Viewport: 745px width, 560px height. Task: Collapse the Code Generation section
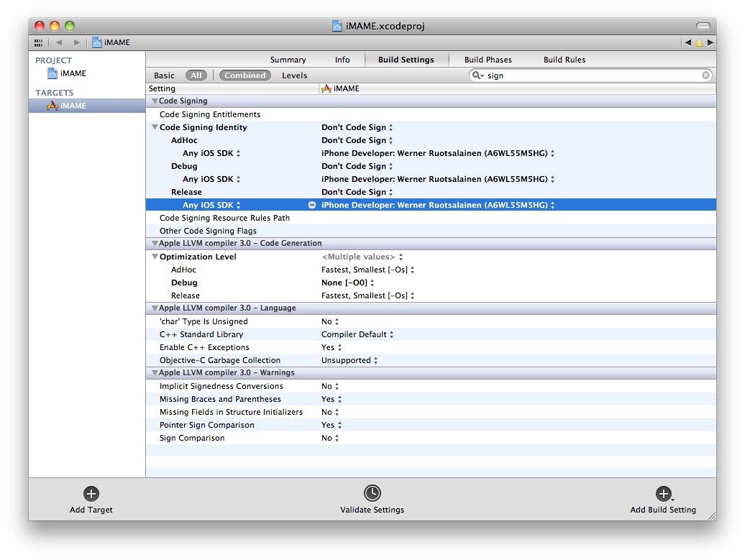(x=155, y=243)
